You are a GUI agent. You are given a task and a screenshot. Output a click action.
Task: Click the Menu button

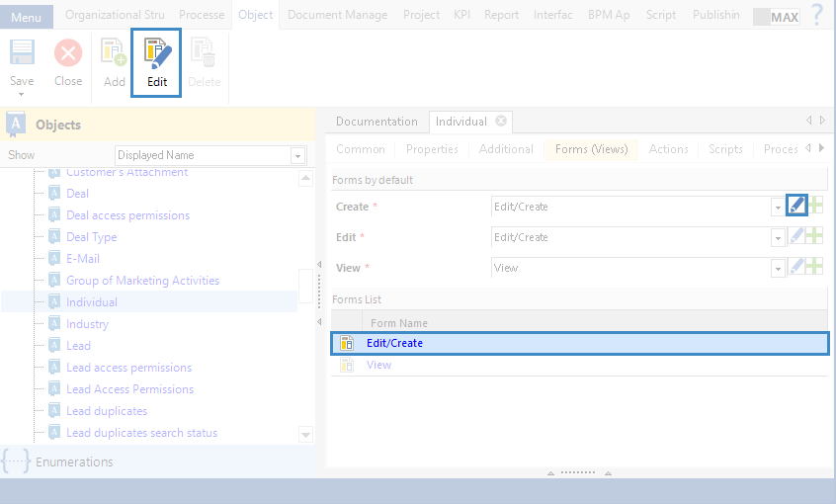(x=27, y=17)
